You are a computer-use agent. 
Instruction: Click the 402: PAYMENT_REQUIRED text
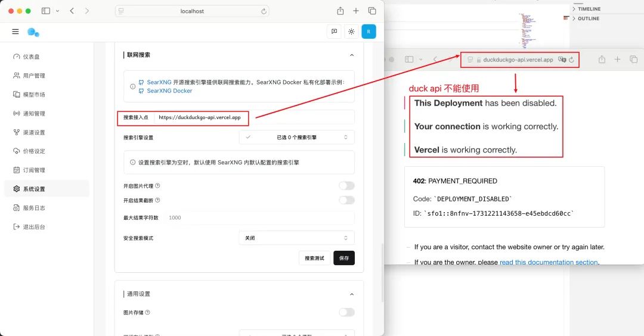click(455, 181)
